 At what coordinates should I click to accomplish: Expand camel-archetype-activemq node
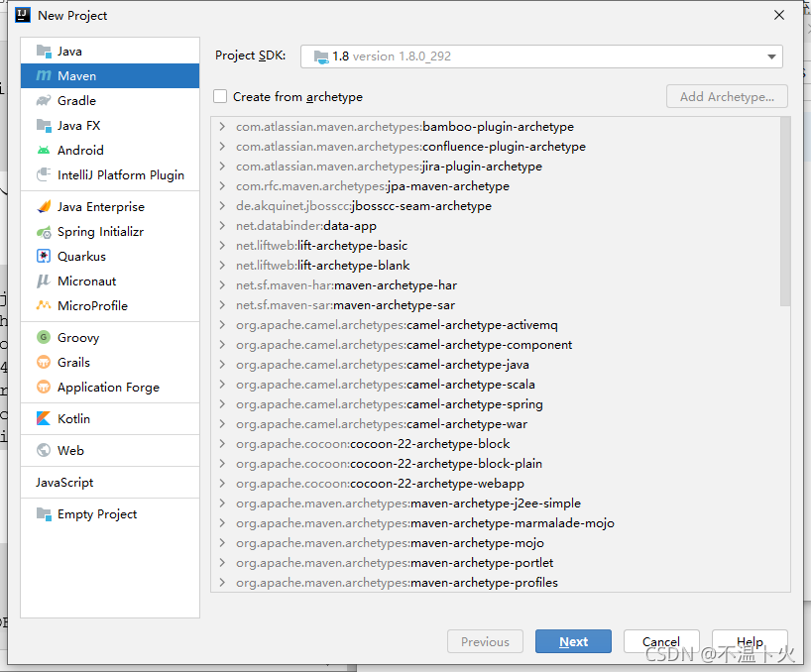click(222, 325)
